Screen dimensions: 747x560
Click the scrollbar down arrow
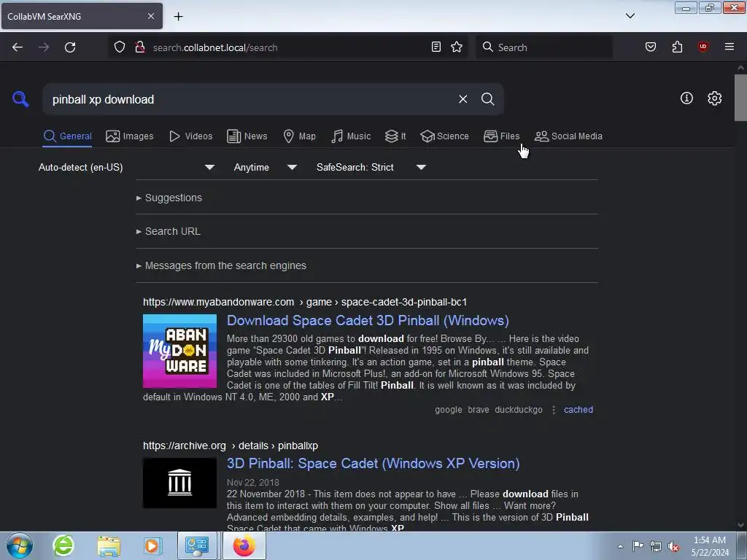click(x=740, y=525)
